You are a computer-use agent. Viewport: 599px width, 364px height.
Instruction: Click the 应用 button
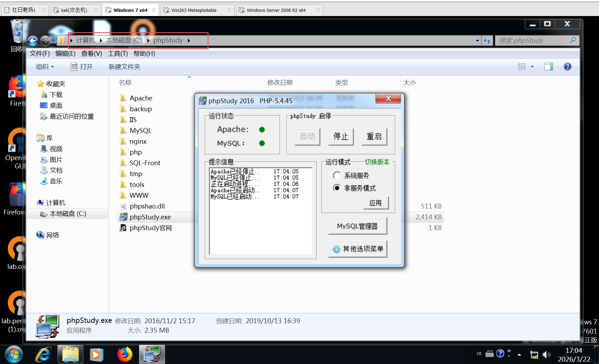(x=376, y=203)
